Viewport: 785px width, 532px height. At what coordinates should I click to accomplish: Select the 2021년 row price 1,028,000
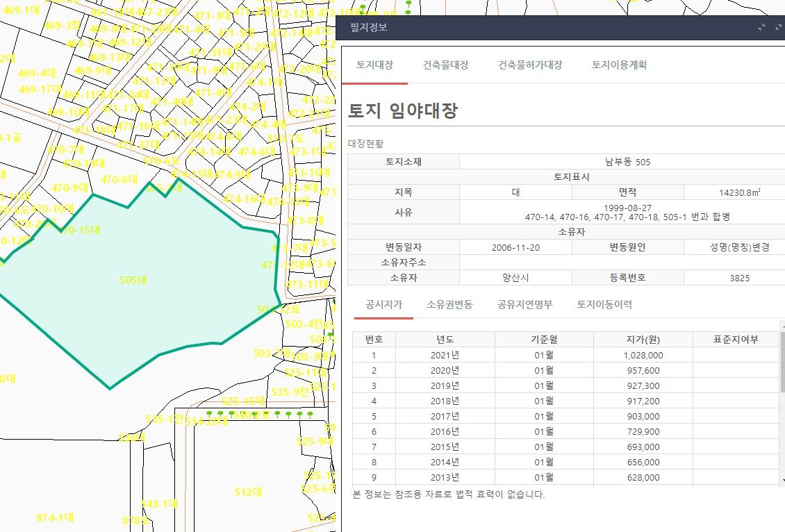coord(643,356)
